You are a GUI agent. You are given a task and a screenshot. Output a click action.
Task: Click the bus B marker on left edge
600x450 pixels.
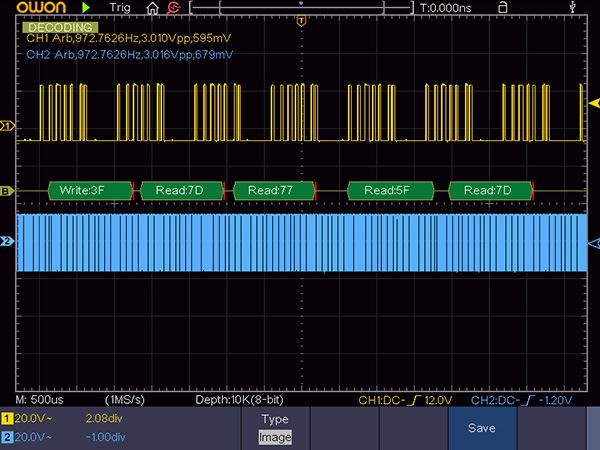point(7,190)
